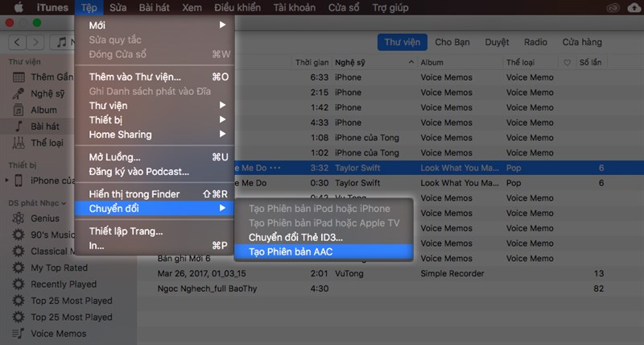Expand the Mới submenu arrow

point(222,25)
